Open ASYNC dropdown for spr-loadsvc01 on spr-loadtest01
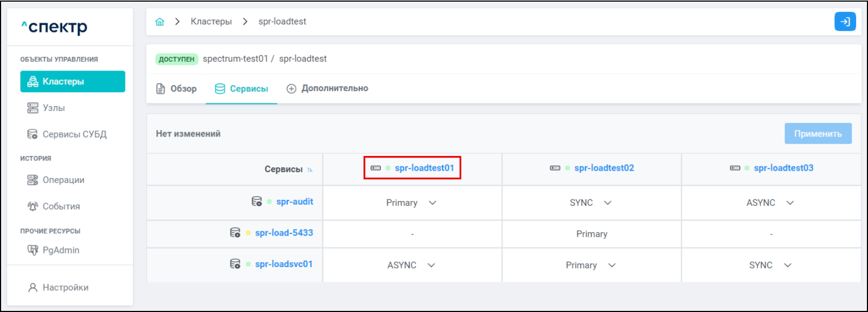 coord(431,265)
